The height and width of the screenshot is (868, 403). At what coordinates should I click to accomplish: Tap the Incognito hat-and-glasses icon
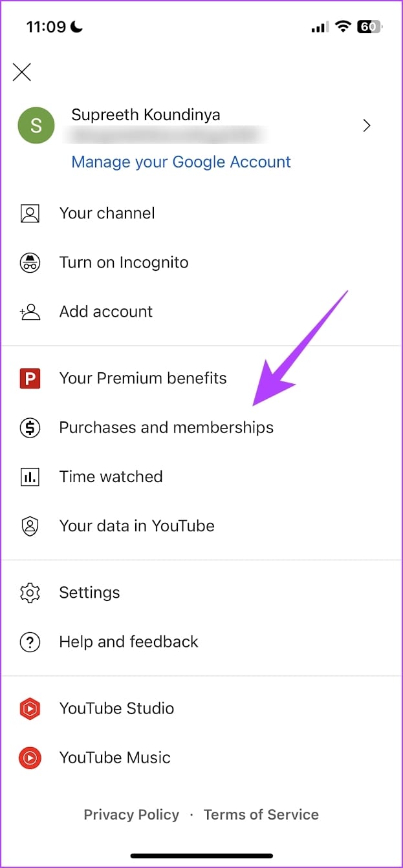(x=30, y=262)
